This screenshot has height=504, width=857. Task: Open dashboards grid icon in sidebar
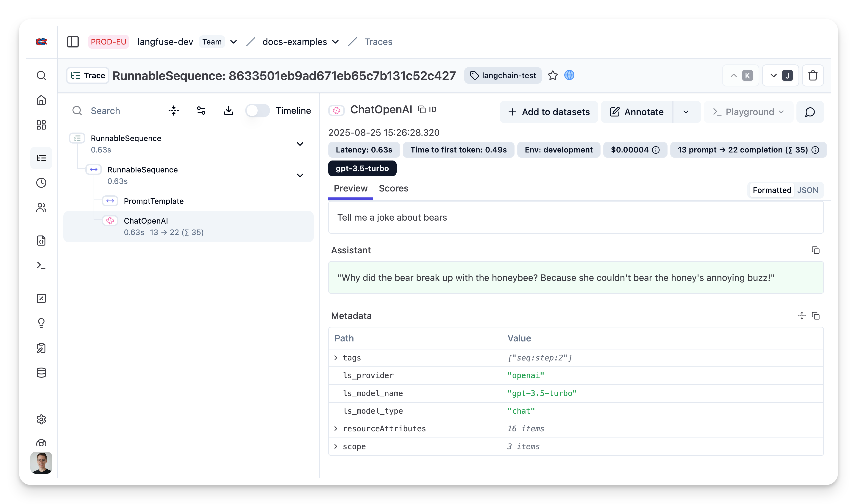point(41,125)
